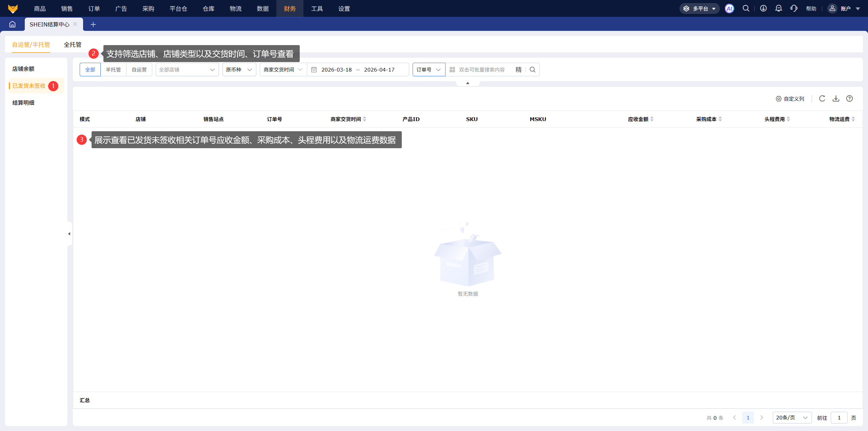868x431 pixels.
Task: Click the AI assistant icon
Action: (729, 8)
